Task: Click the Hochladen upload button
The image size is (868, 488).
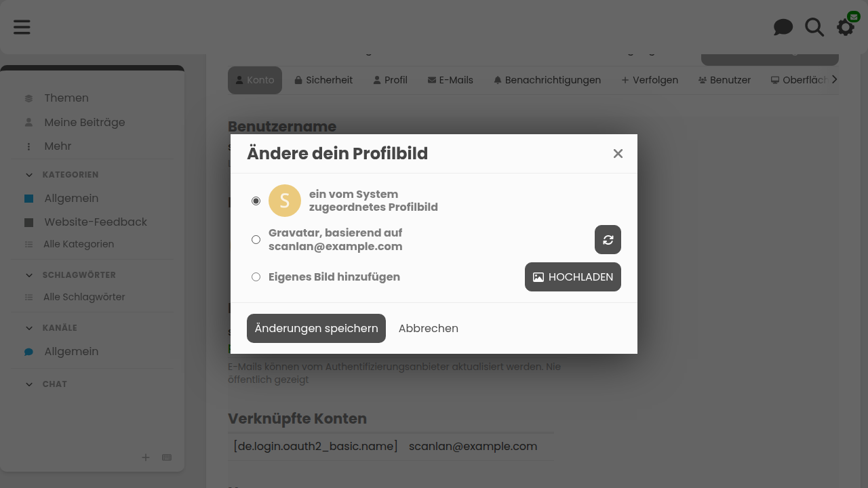Action: pyautogui.click(x=573, y=277)
